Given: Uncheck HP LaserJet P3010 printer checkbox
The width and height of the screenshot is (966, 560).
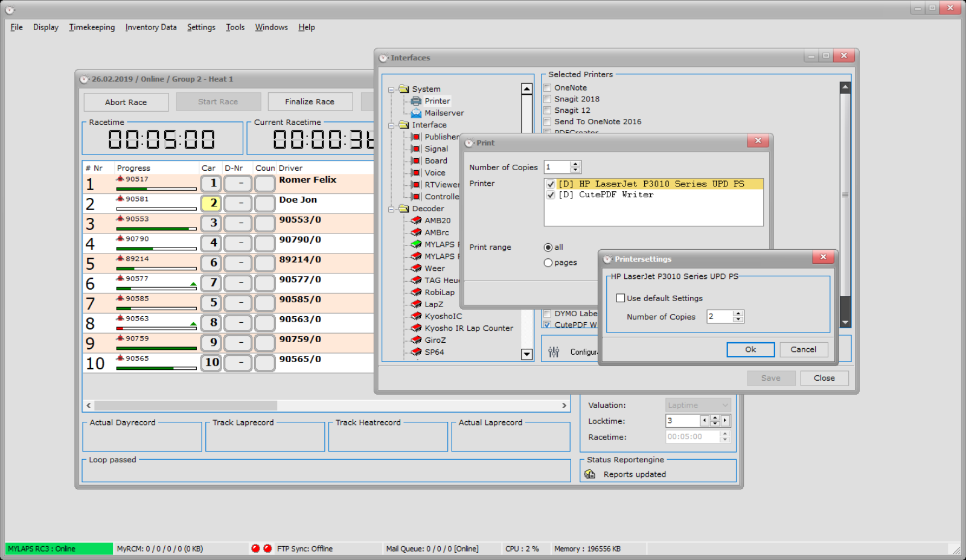Looking at the screenshot, I should coord(551,184).
